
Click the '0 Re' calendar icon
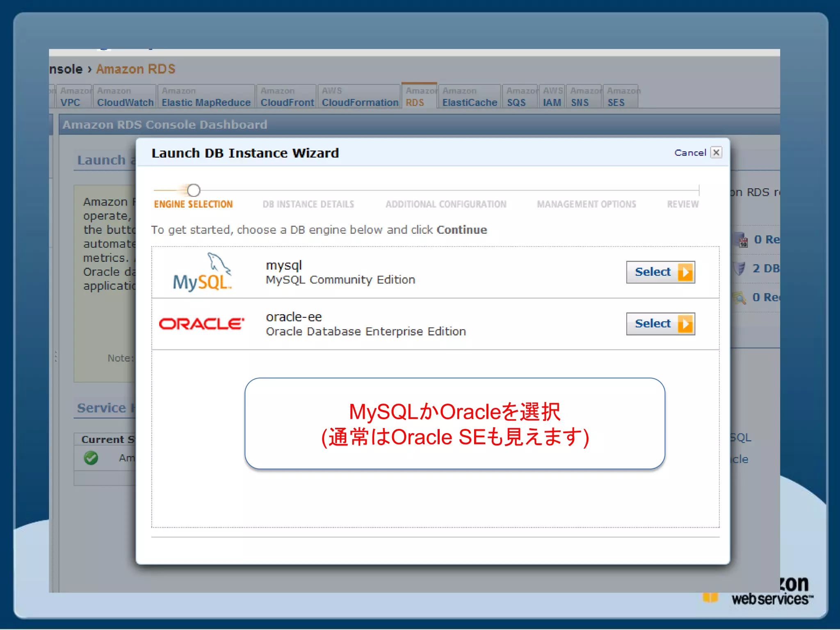[x=741, y=240]
